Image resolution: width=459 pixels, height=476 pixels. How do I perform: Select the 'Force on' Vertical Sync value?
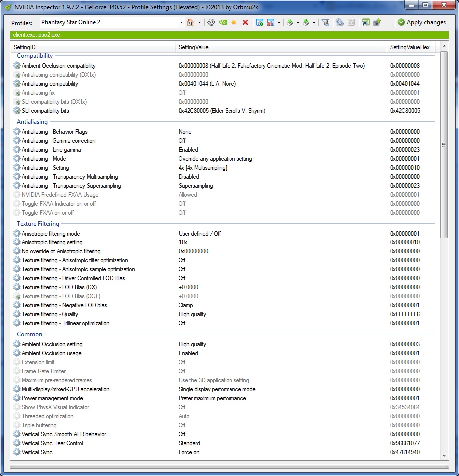click(x=189, y=452)
